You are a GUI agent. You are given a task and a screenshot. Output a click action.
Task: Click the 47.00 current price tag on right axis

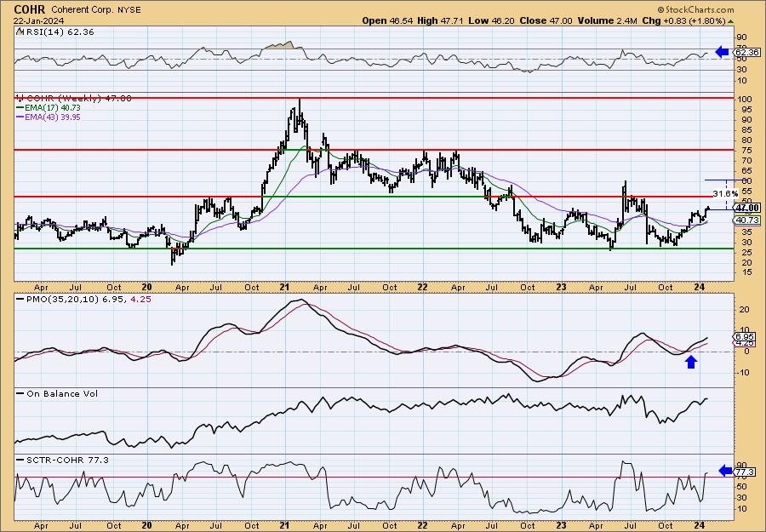click(747, 208)
